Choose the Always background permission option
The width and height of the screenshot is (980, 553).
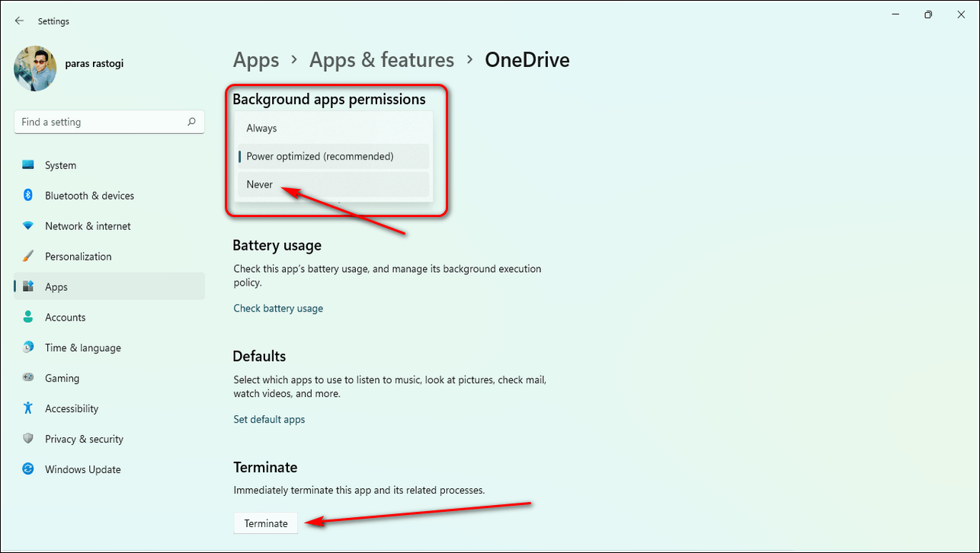coord(261,128)
